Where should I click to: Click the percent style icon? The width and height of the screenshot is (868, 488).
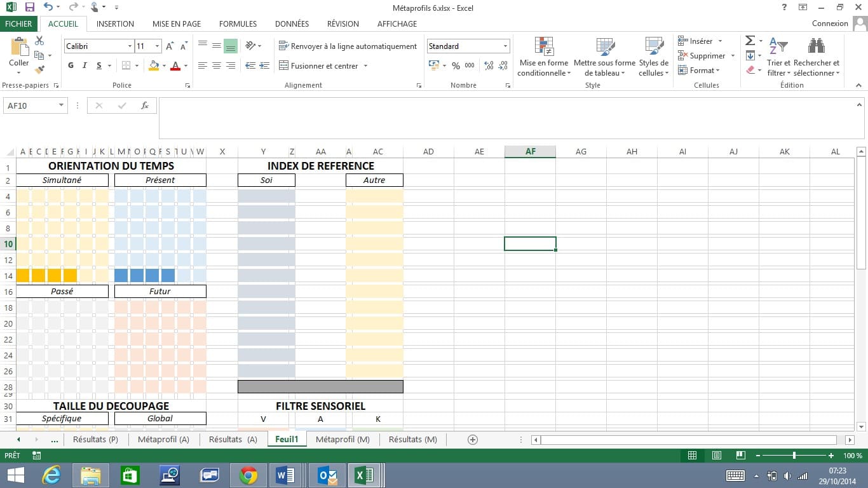coord(456,65)
